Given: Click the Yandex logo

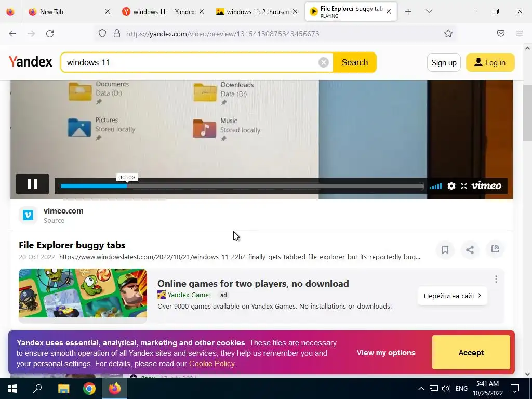Looking at the screenshot, I should 31,62.
